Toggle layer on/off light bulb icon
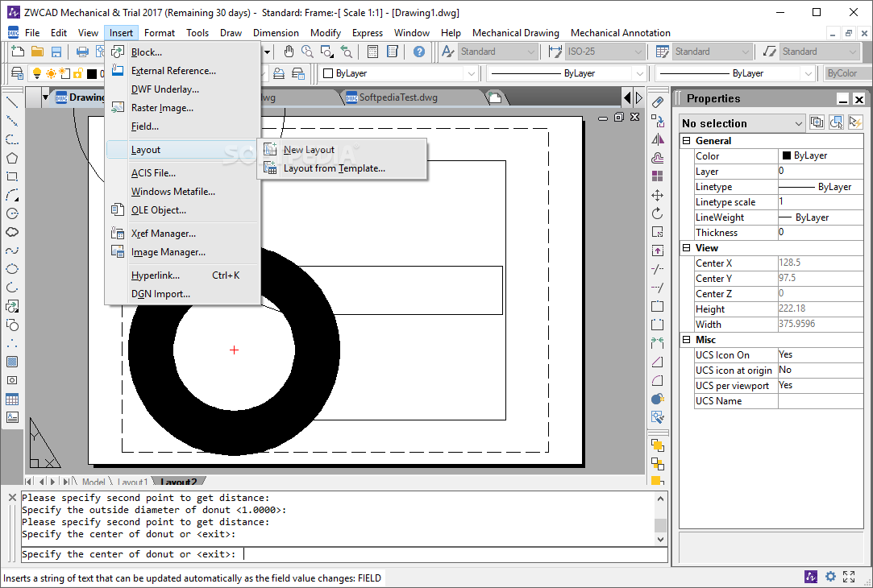The width and height of the screenshot is (873, 588). point(37,72)
